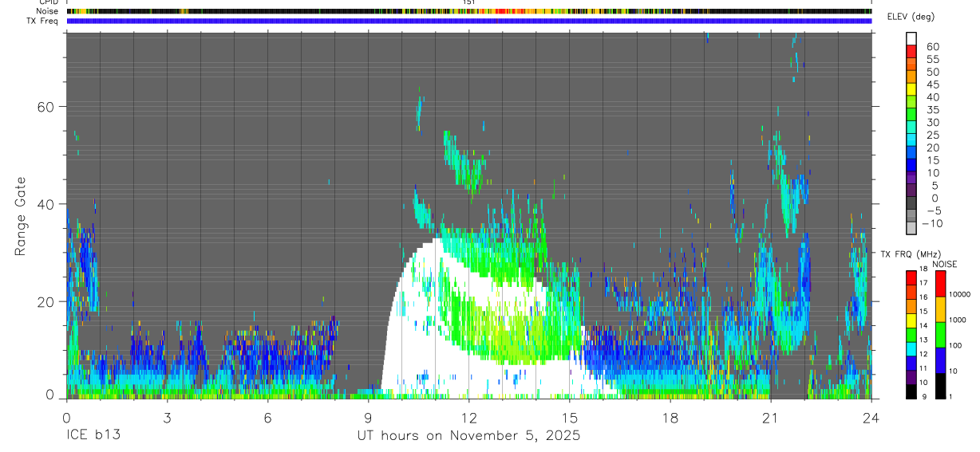Click the yellow segment of the ELEV color bar

(912, 89)
